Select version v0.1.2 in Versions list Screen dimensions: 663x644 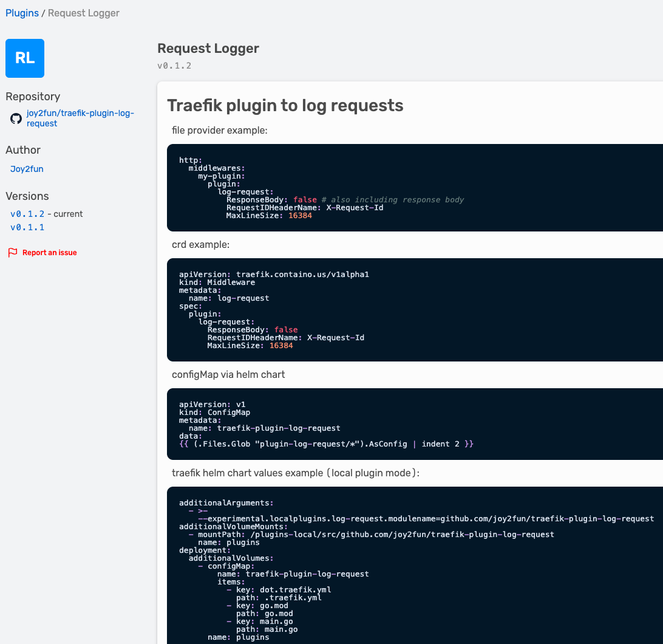point(27,214)
